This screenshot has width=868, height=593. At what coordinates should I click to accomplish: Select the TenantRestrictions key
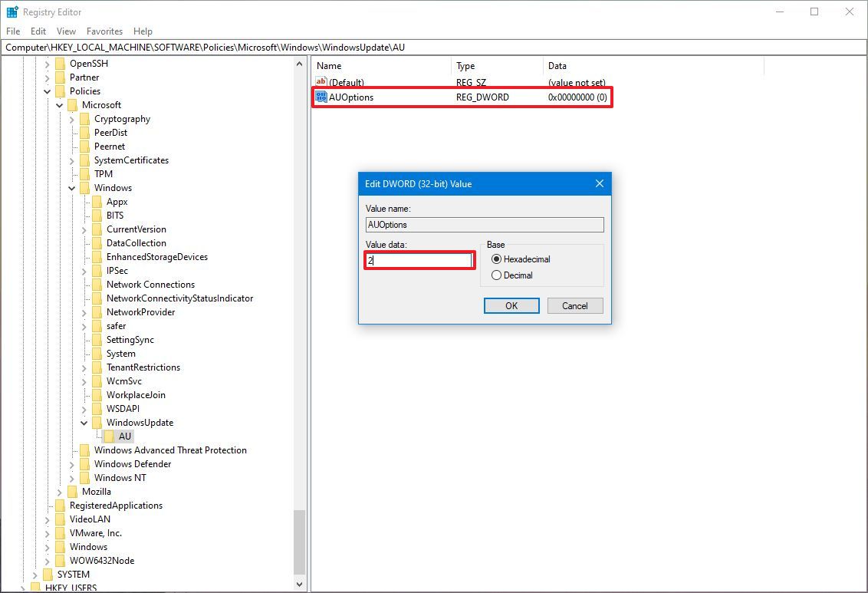(143, 367)
